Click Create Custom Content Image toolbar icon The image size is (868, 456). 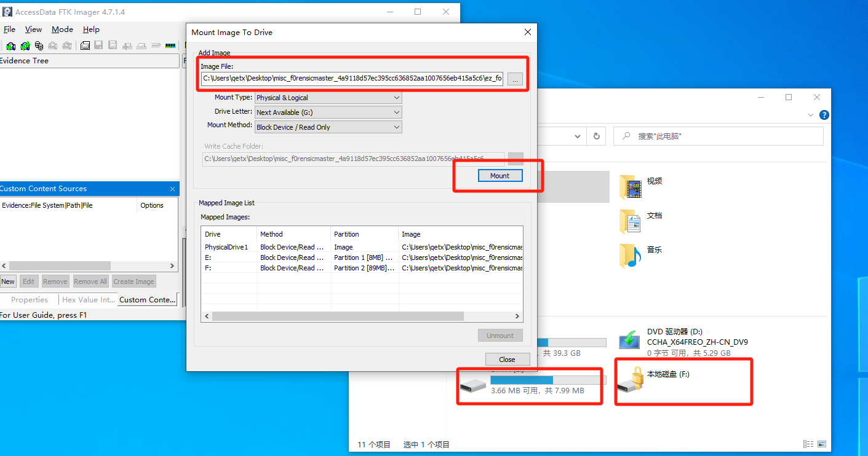point(141,45)
